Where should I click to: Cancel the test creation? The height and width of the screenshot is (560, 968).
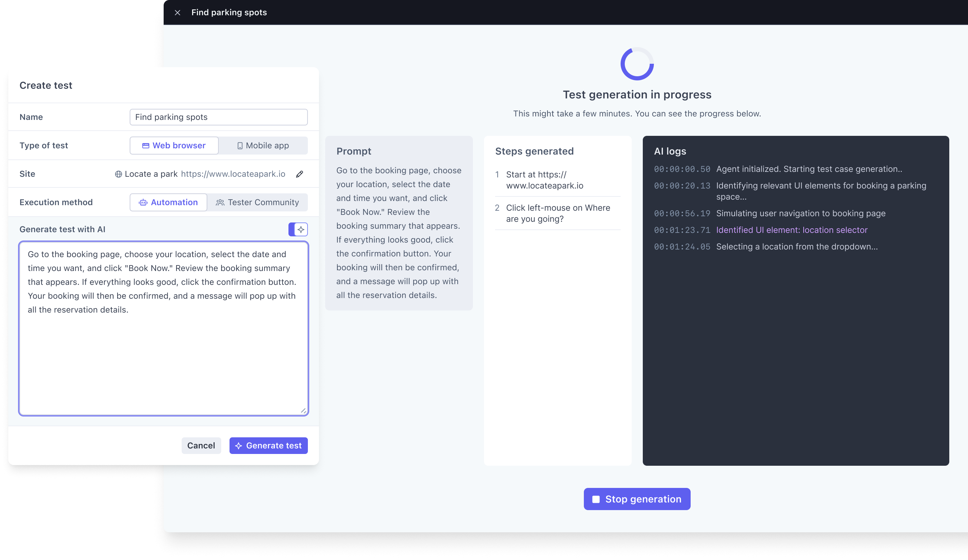[201, 445]
